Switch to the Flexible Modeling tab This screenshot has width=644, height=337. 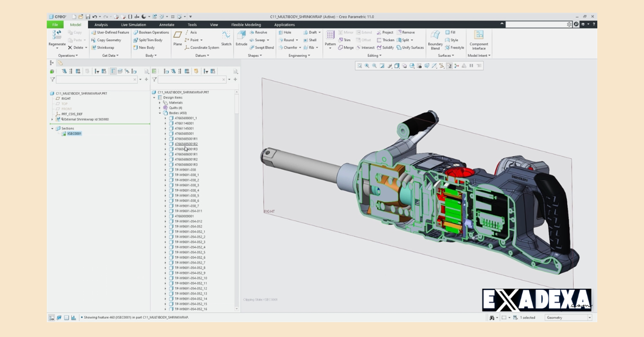coord(246,25)
